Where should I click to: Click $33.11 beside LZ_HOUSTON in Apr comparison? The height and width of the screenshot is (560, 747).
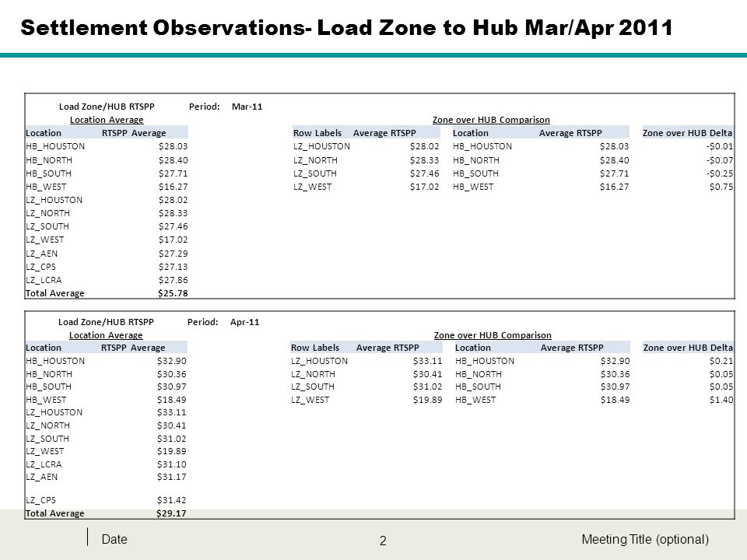[x=427, y=361]
